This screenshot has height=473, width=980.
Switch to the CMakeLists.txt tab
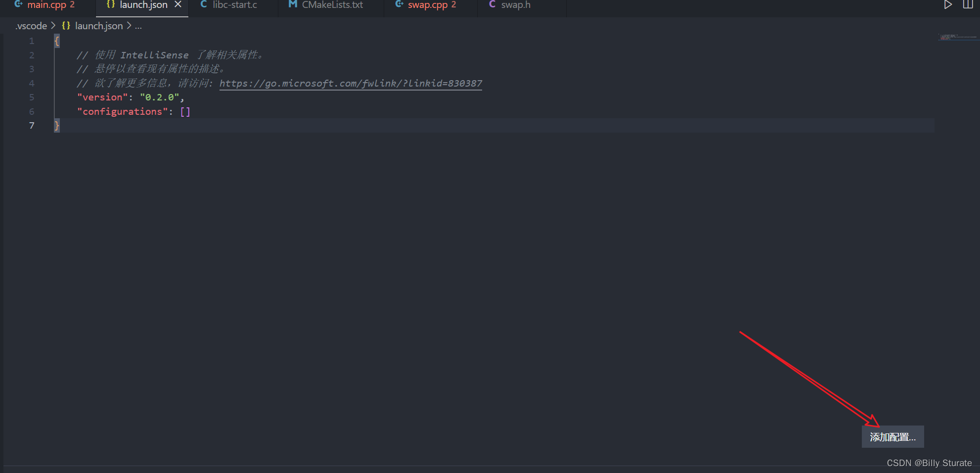(x=332, y=5)
